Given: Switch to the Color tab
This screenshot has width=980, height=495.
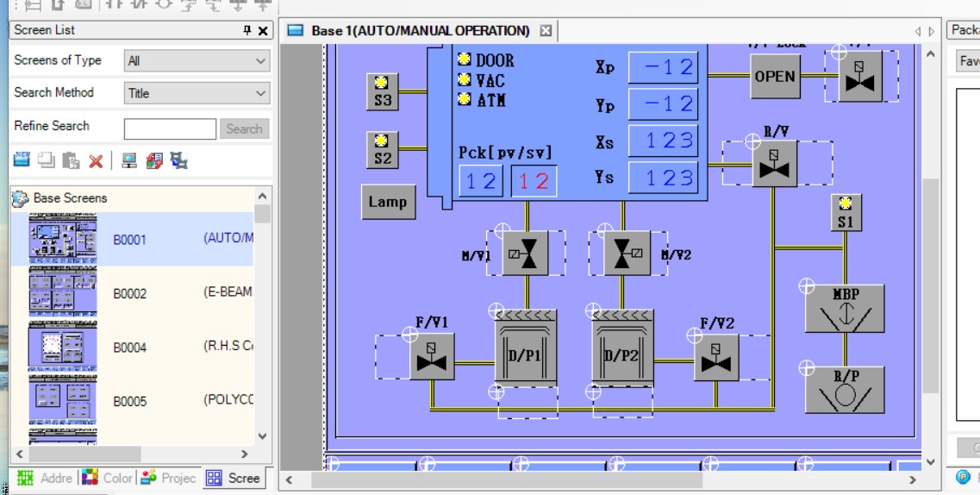Looking at the screenshot, I should click(109, 478).
